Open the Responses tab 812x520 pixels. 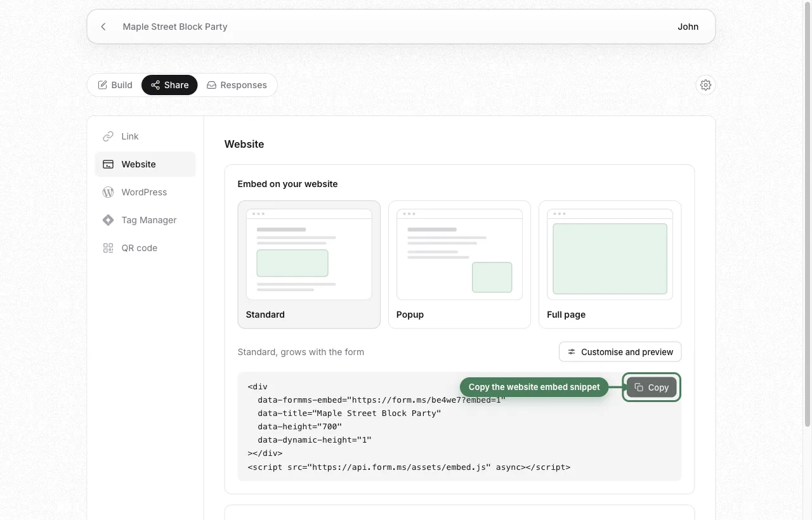pyautogui.click(x=237, y=85)
